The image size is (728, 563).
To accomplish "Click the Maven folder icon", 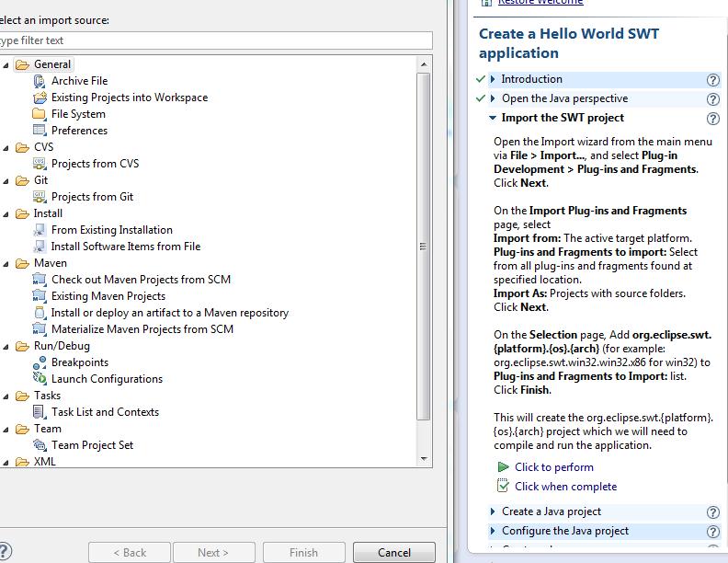I will pos(22,263).
